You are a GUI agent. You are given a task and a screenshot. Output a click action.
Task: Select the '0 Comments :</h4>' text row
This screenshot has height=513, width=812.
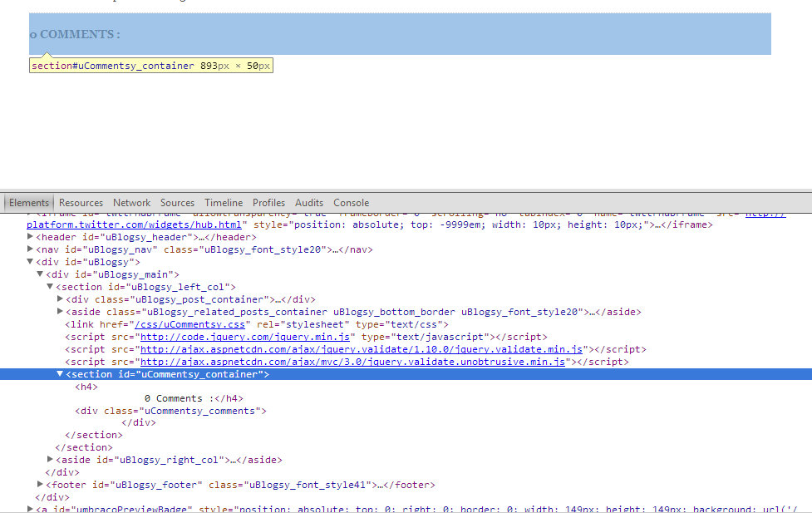pos(194,398)
